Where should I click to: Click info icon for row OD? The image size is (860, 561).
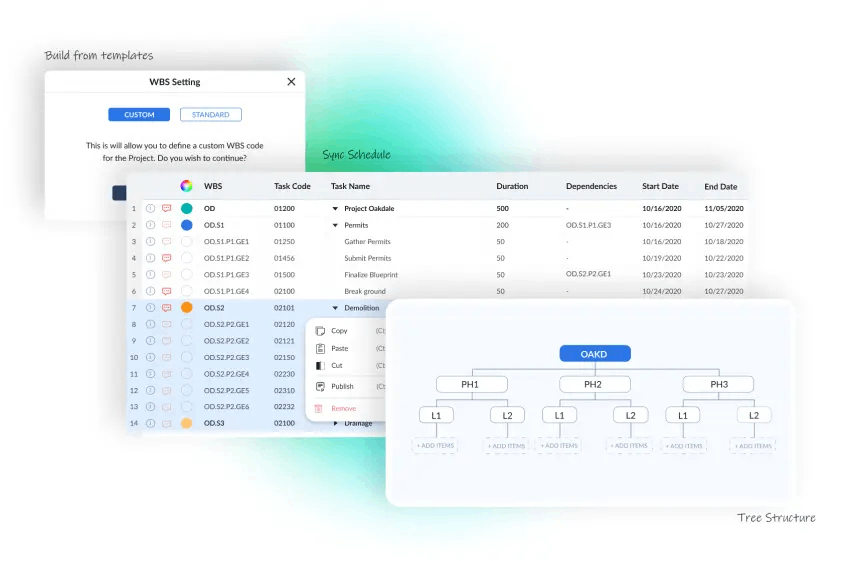coord(150,208)
